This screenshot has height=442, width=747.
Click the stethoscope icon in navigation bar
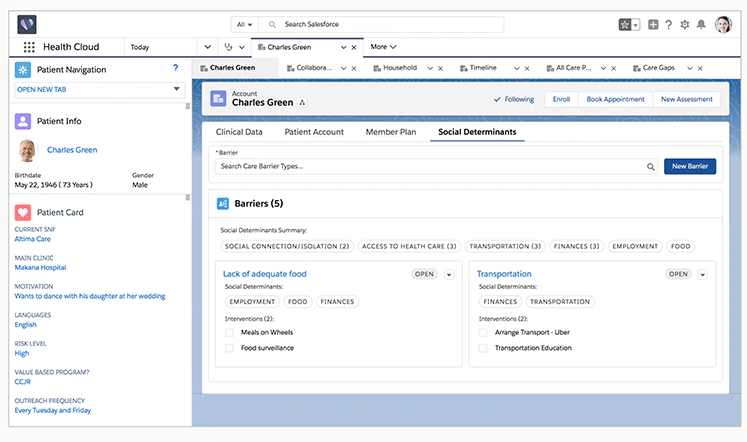pos(228,47)
